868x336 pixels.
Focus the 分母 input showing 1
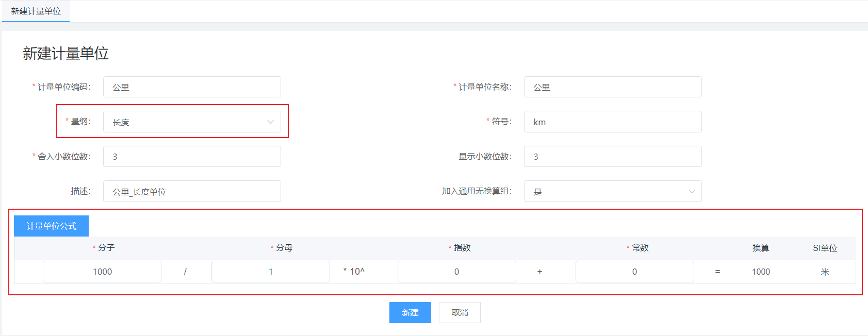(270, 272)
